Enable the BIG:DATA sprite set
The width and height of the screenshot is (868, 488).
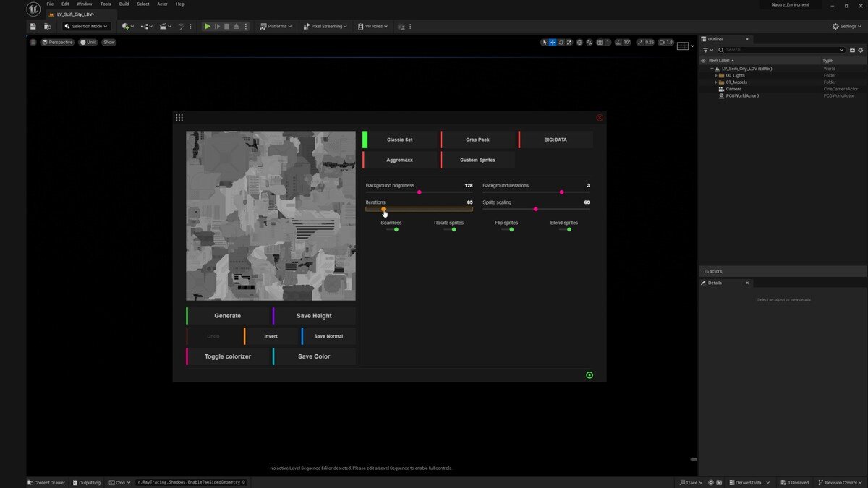coord(556,140)
